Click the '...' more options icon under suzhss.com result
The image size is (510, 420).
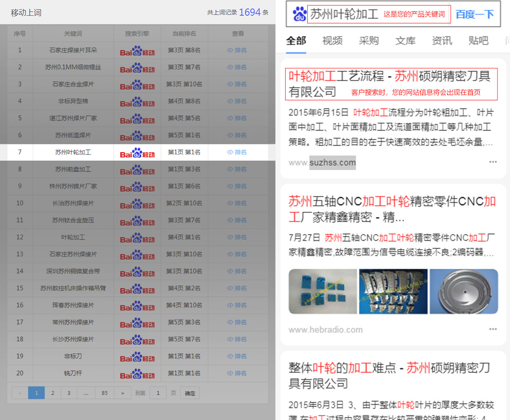(493, 162)
